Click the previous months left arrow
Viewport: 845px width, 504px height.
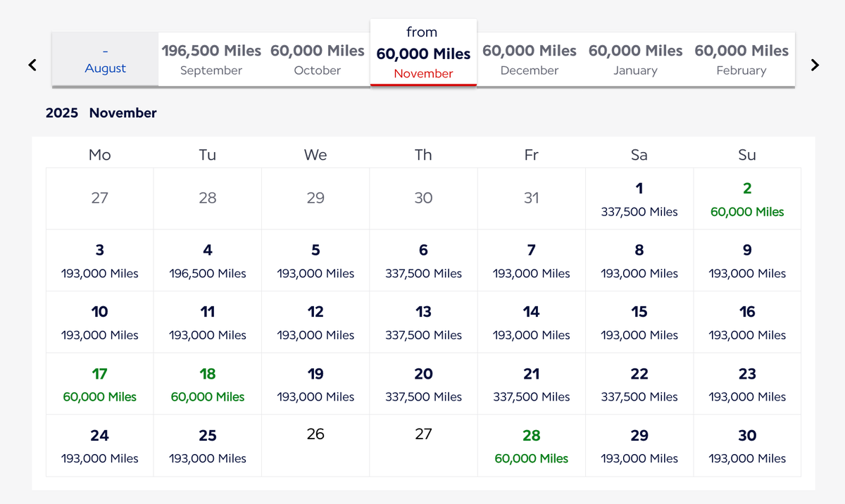32,65
